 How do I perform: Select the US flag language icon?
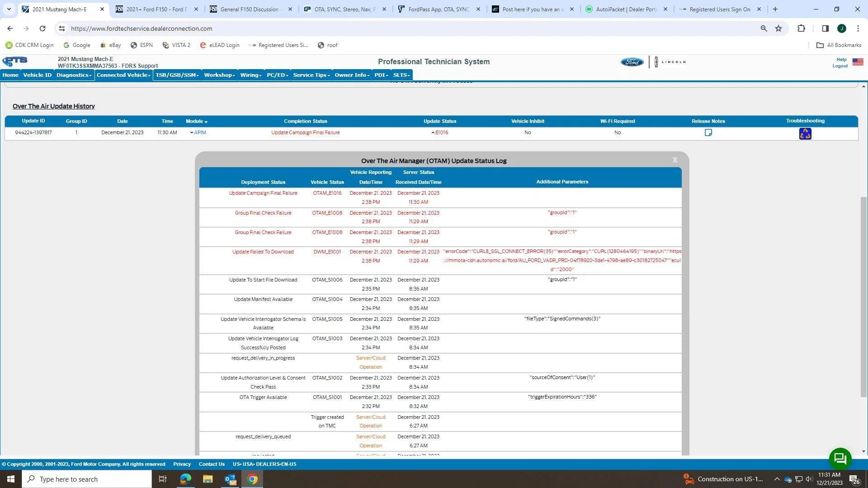[858, 62]
